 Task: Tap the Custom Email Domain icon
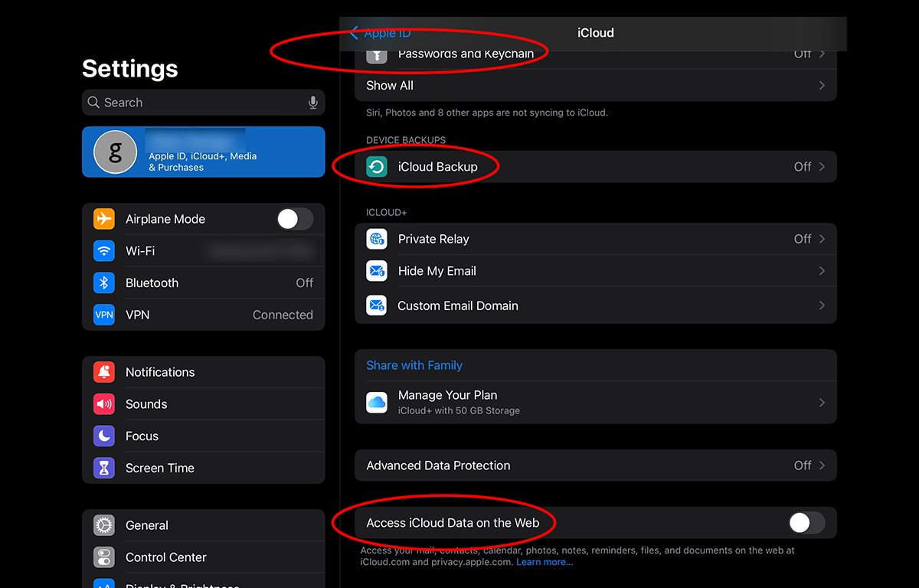377,305
